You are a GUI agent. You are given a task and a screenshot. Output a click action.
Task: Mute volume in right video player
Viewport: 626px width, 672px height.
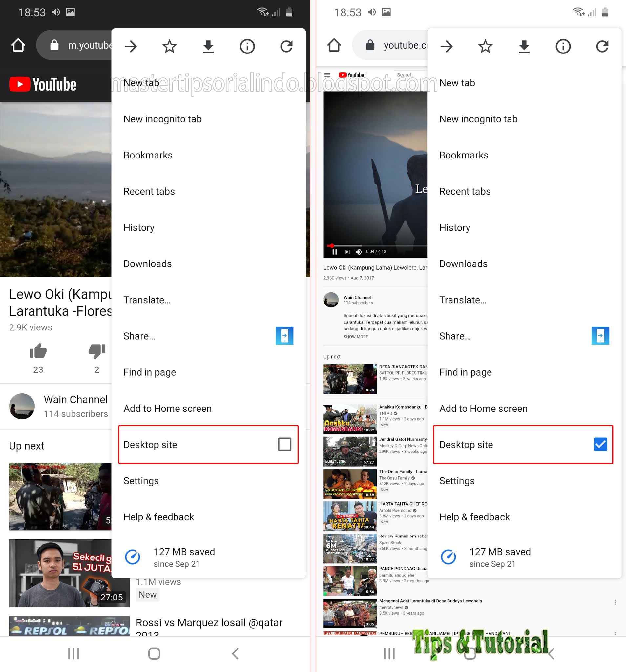click(359, 252)
